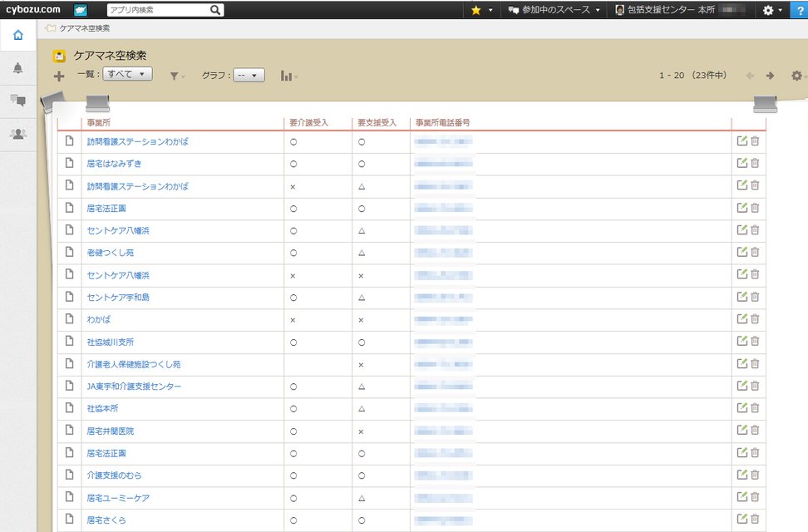Open top-bar gear settings dropdown

(772, 10)
